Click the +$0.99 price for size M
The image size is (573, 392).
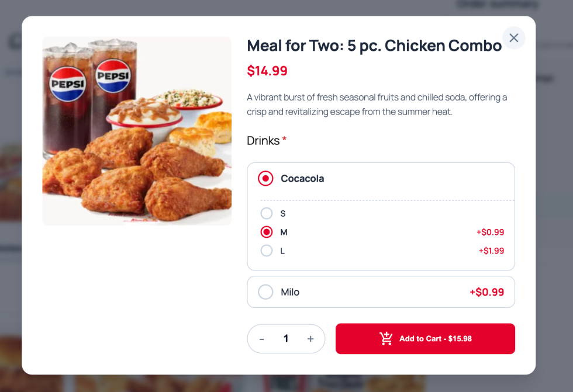point(490,232)
